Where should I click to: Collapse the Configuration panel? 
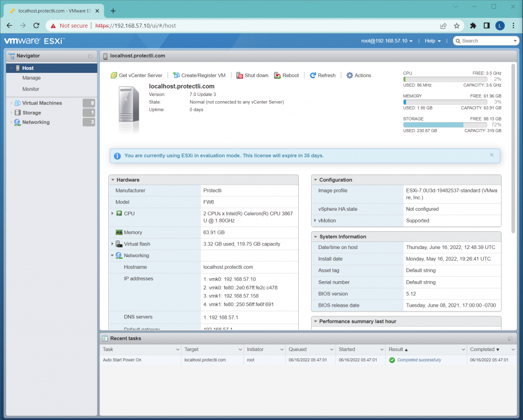tap(315, 180)
